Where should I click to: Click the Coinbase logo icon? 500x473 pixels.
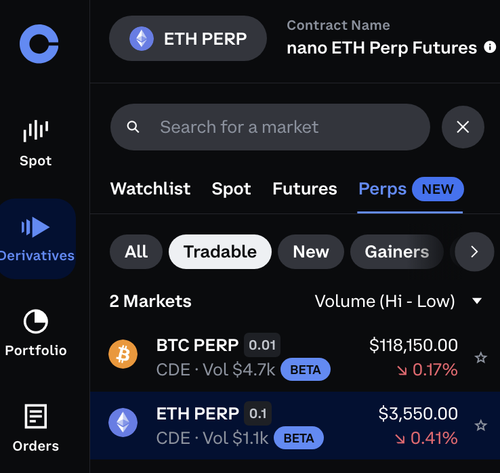tap(39, 44)
